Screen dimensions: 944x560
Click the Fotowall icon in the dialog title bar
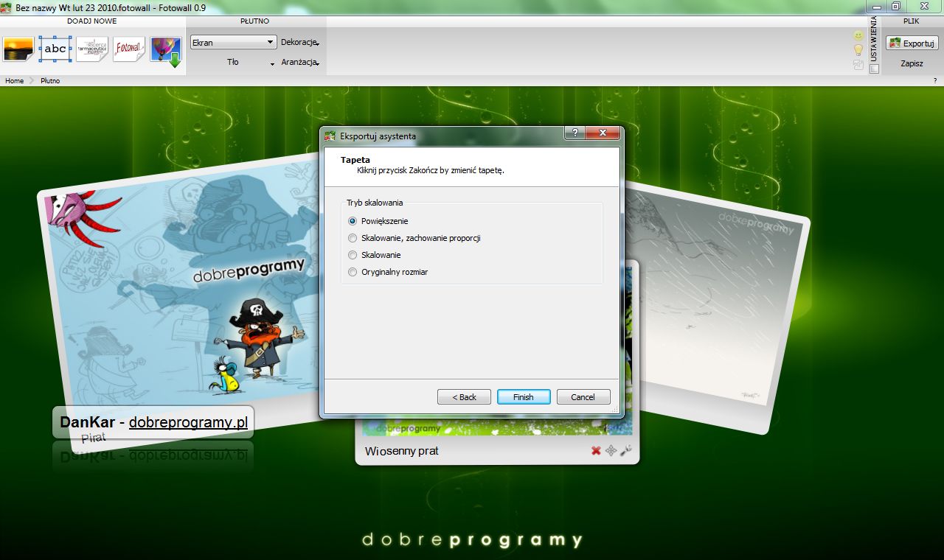(x=330, y=136)
